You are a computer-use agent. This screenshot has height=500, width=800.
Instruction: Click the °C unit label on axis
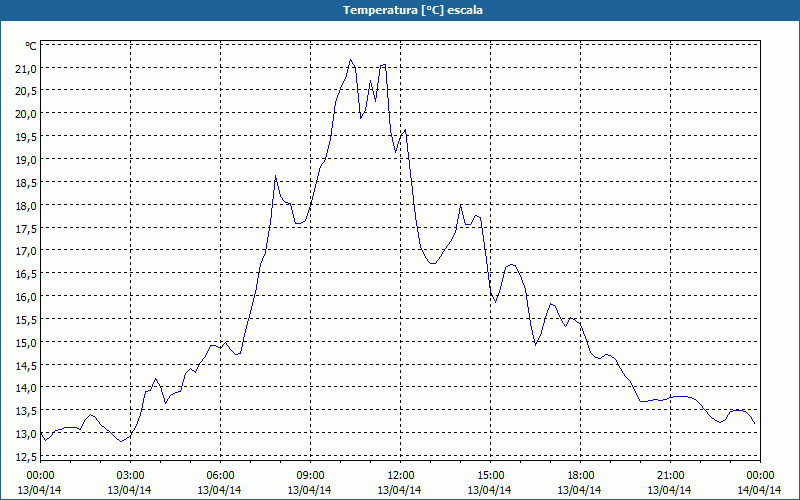[x=31, y=46]
